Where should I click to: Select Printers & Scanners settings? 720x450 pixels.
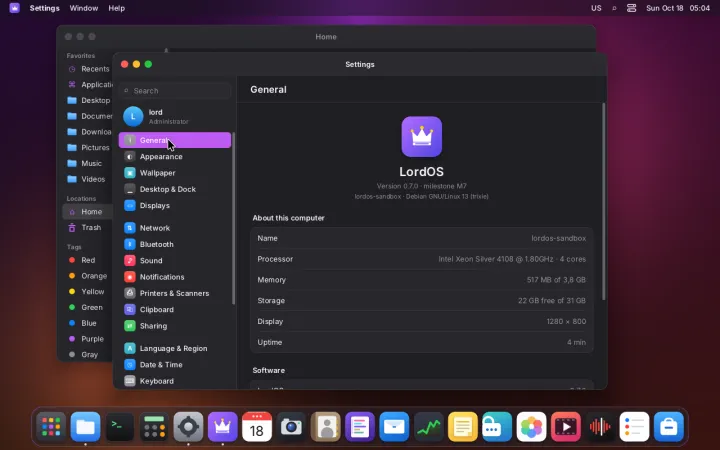click(x=174, y=293)
